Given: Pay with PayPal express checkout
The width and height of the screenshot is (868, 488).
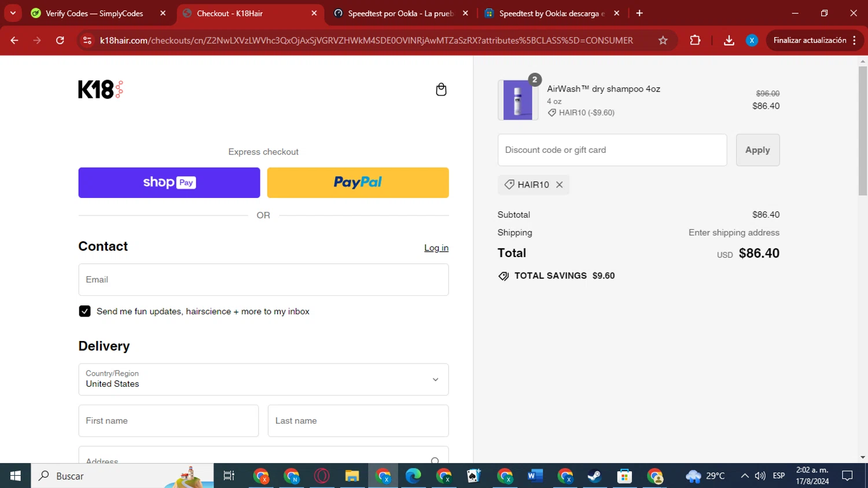Looking at the screenshot, I should point(358,182).
